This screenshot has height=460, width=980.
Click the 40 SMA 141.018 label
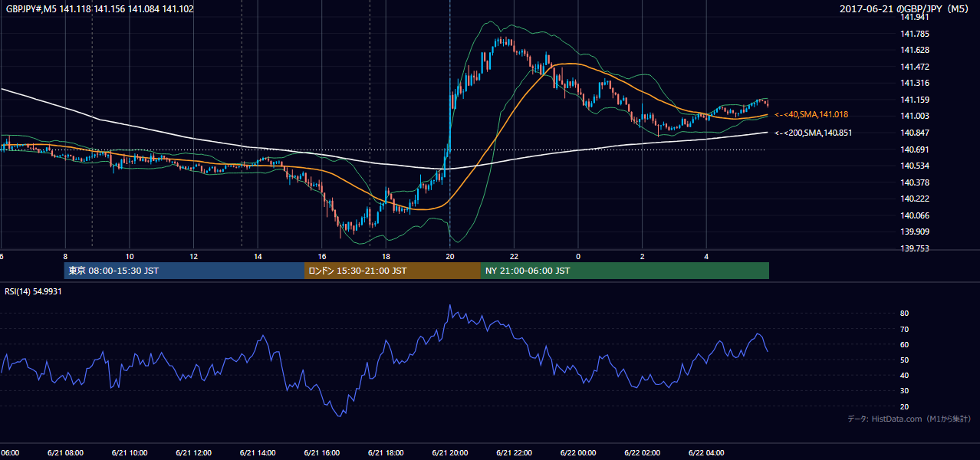click(811, 115)
